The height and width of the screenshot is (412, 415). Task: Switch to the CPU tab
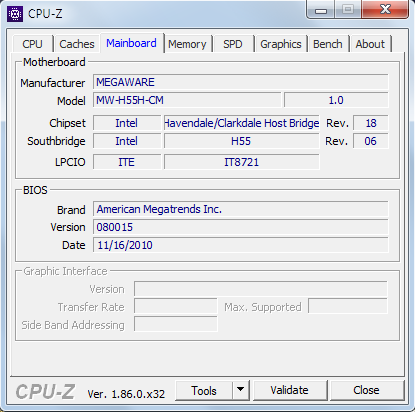[32, 44]
